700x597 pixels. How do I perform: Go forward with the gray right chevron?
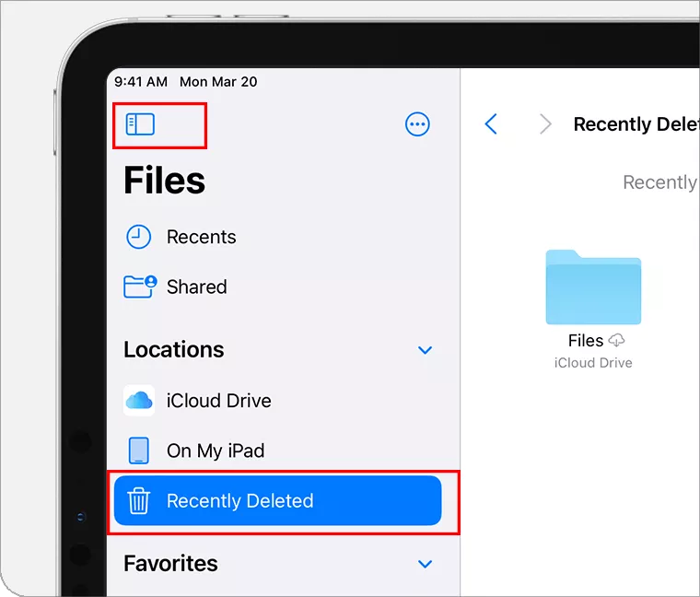click(x=545, y=123)
